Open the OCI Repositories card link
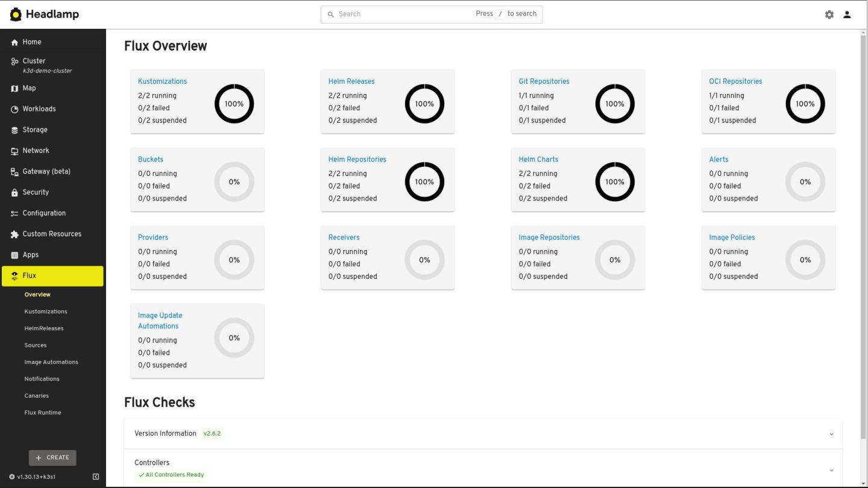 point(735,81)
